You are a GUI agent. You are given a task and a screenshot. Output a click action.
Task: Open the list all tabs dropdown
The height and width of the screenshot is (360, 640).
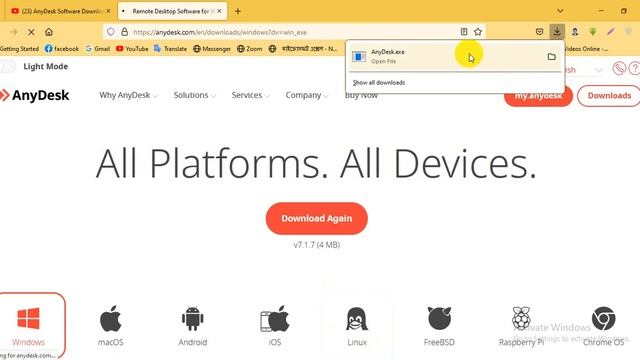560,11
